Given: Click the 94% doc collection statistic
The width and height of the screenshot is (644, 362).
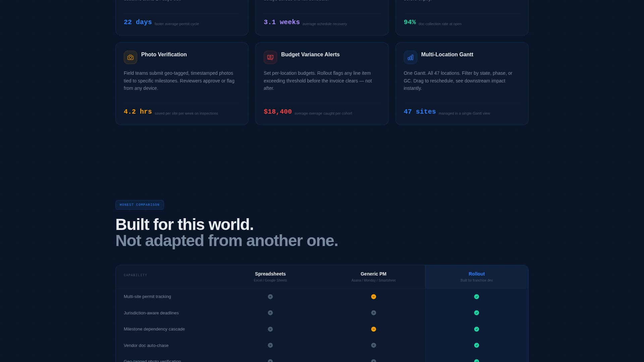Looking at the screenshot, I should pyautogui.click(x=410, y=22).
